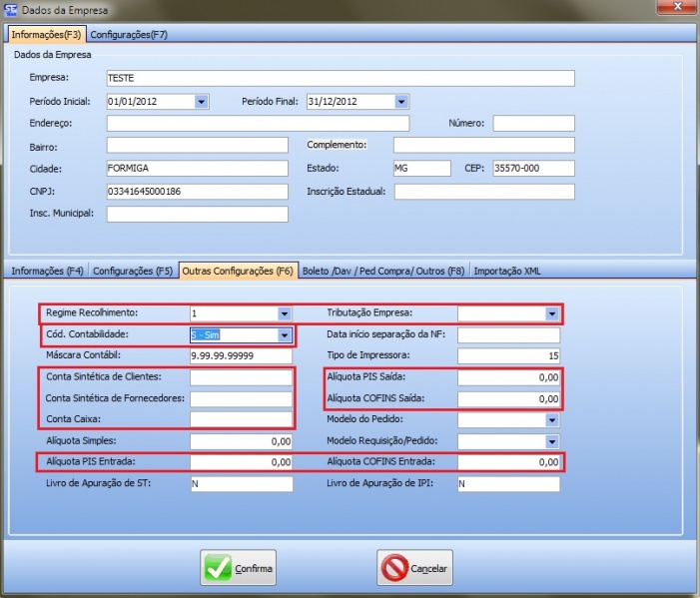Expand the Regime Recolhimento dropdown
This screenshot has width=700, height=598.
[284, 313]
